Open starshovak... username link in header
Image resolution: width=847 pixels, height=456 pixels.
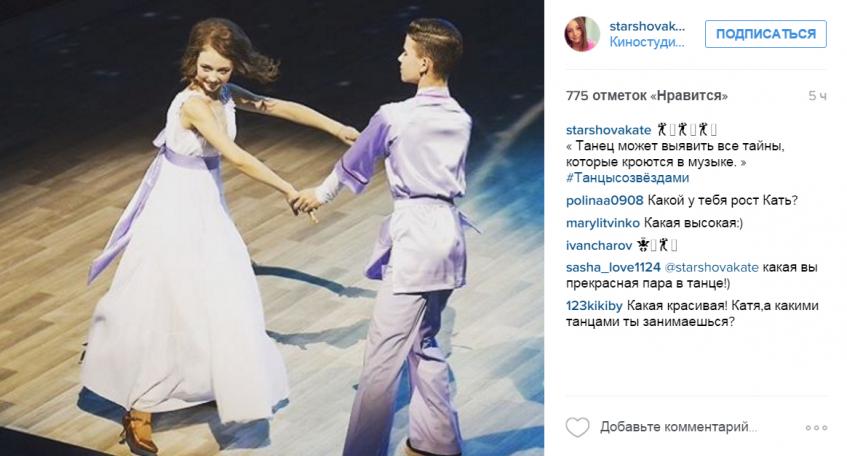coord(647,26)
